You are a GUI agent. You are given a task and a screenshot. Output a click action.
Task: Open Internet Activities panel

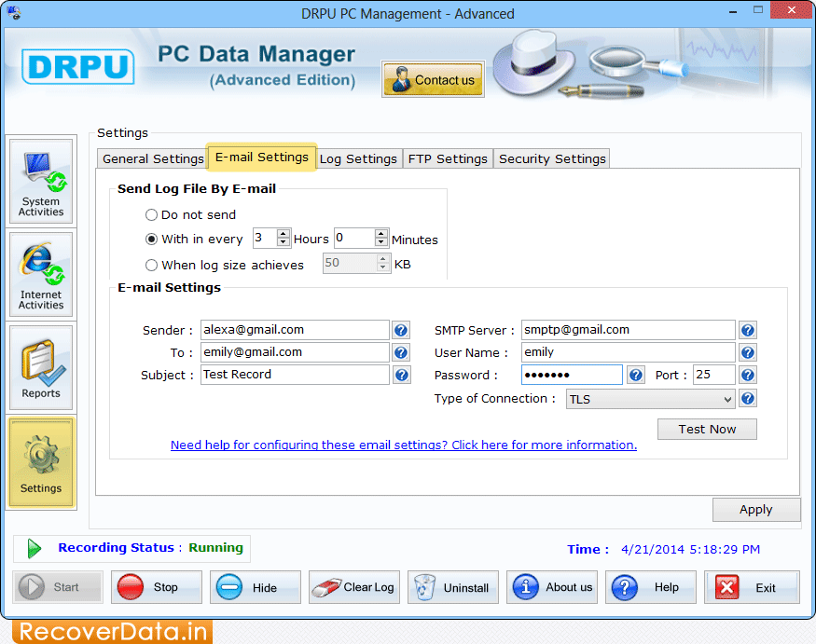click(41, 275)
